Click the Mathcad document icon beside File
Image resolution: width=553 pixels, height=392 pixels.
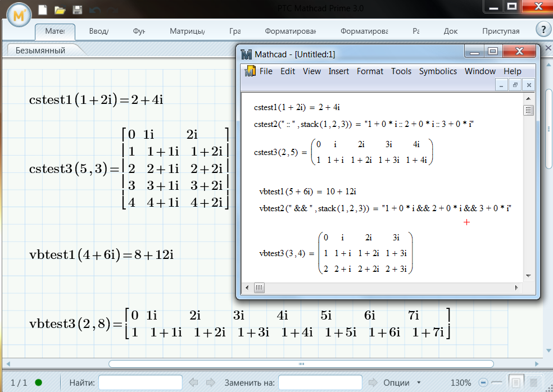tap(250, 71)
